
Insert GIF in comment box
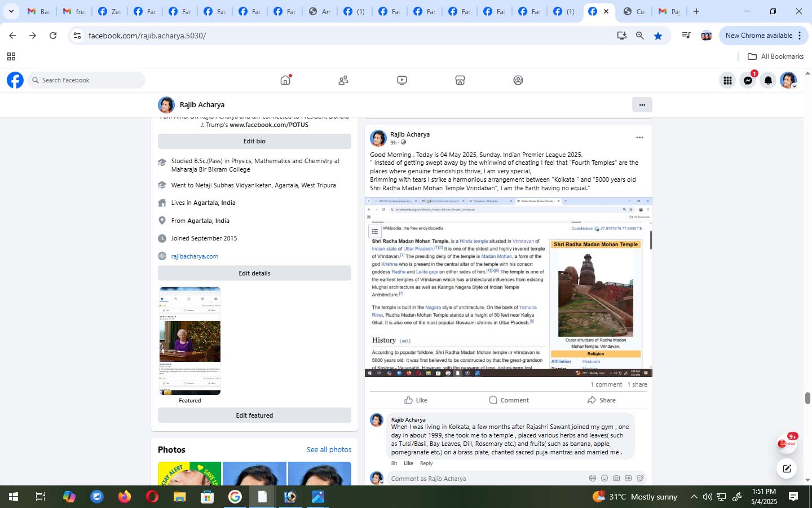[628, 478]
